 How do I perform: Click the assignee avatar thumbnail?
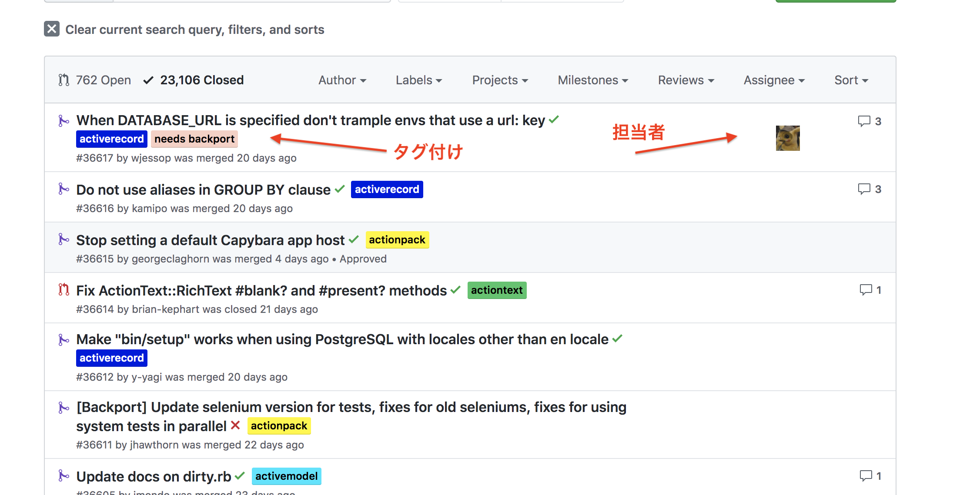(x=788, y=138)
